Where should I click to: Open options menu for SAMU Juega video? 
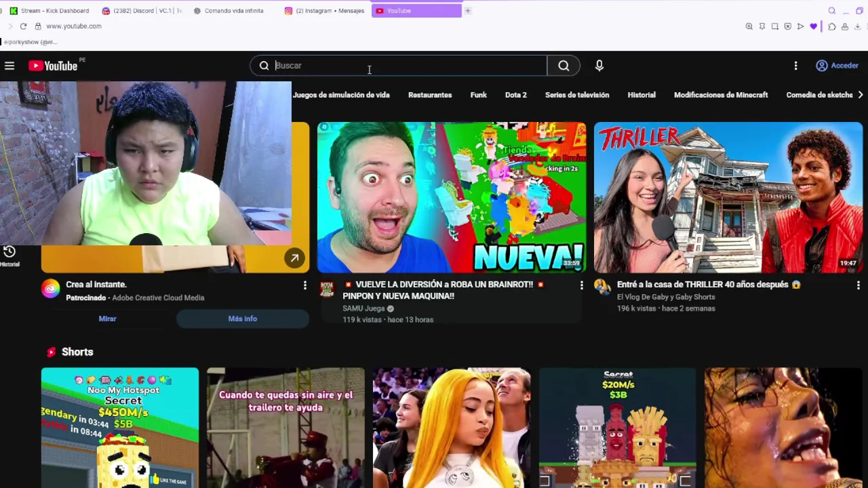(x=581, y=285)
